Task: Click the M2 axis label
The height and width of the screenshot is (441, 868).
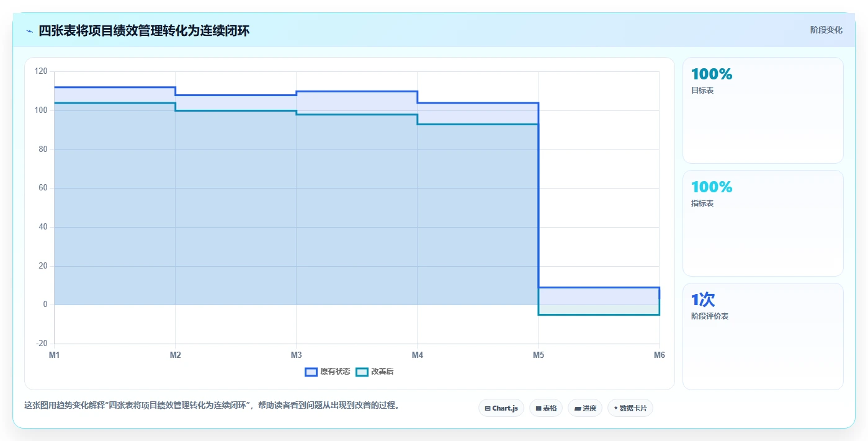Action: [x=175, y=355]
